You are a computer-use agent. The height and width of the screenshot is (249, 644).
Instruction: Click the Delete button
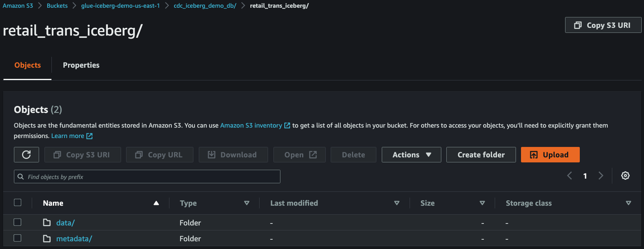(x=354, y=155)
